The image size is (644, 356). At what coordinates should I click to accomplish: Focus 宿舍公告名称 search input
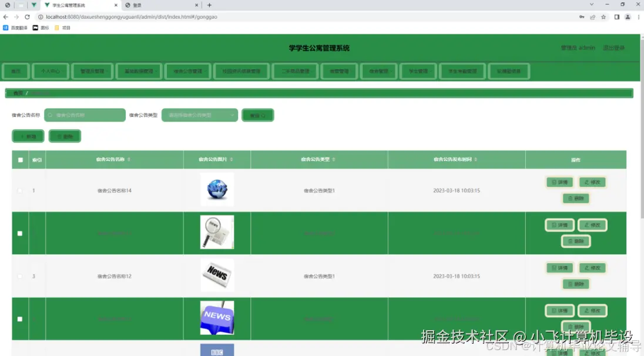point(85,115)
